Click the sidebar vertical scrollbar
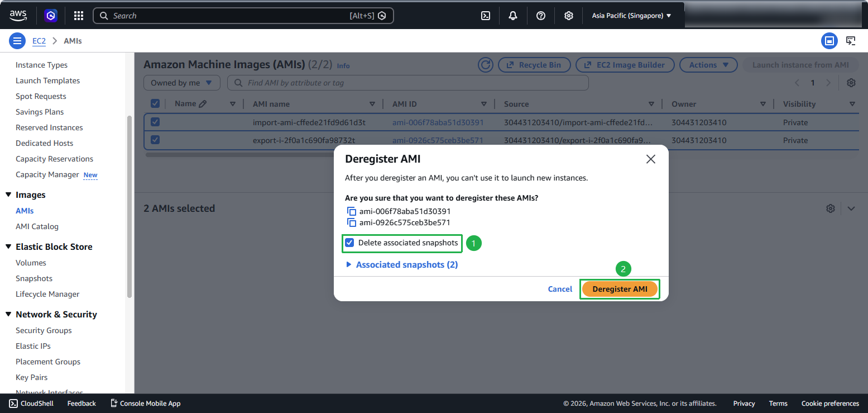This screenshot has width=868, height=413. [130, 207]
